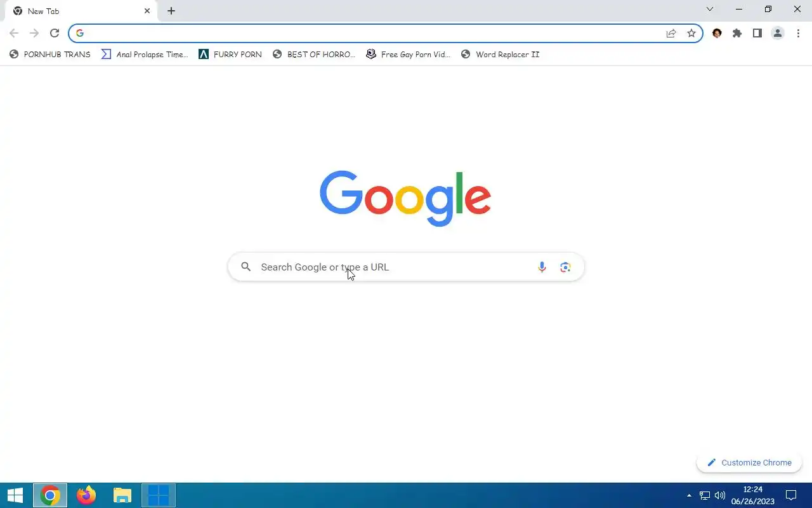Viewport: 812px width, 508px height.
Task: Open the Extensions puzzle piece menu
Action: click(x=737, y=33)
